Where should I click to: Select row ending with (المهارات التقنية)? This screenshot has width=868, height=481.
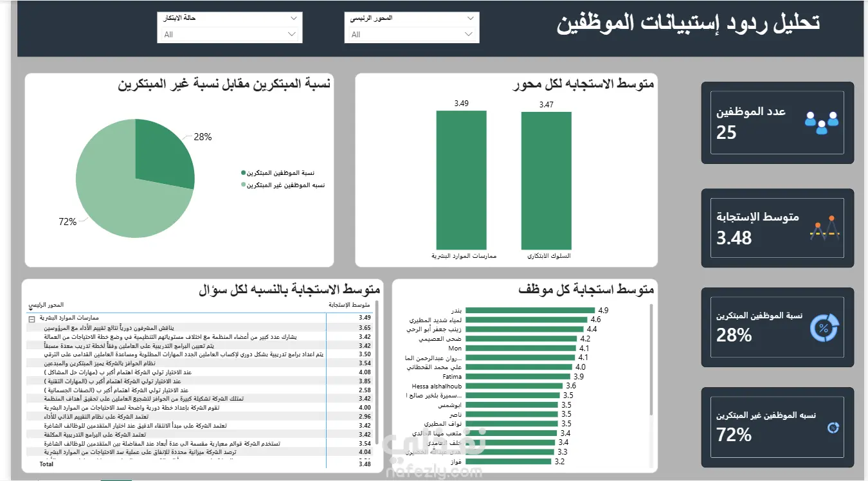[200, 381]
